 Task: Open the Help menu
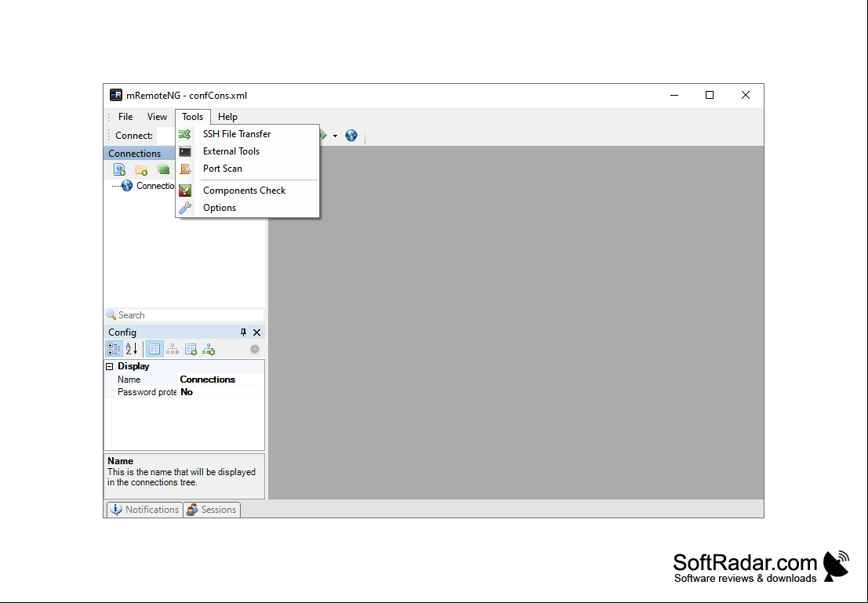coord(227,117)
